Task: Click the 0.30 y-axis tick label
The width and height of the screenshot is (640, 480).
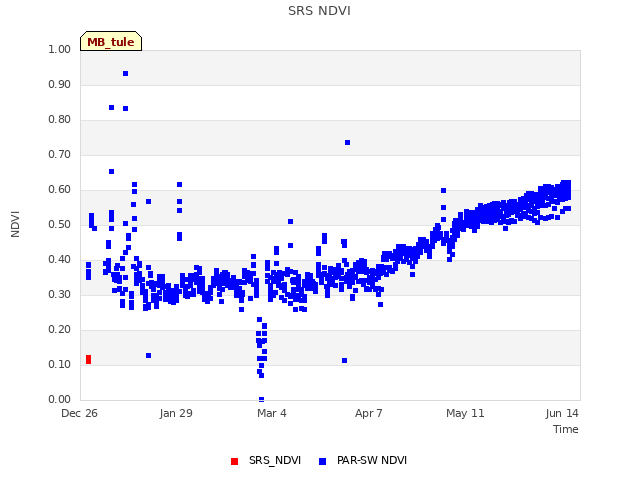Action: tap(60, 295)
